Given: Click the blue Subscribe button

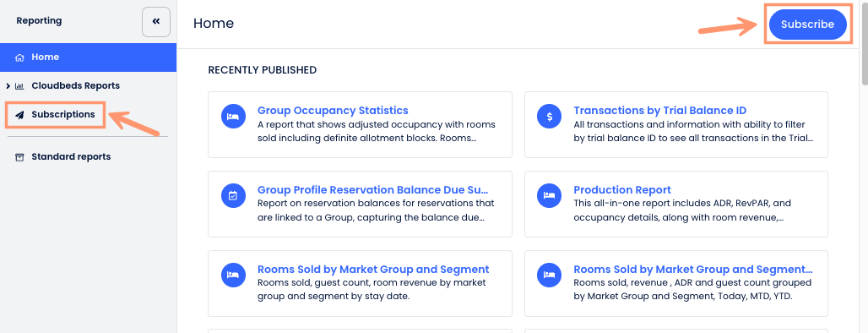Looking at the screenshot, I should click(808, 25).
